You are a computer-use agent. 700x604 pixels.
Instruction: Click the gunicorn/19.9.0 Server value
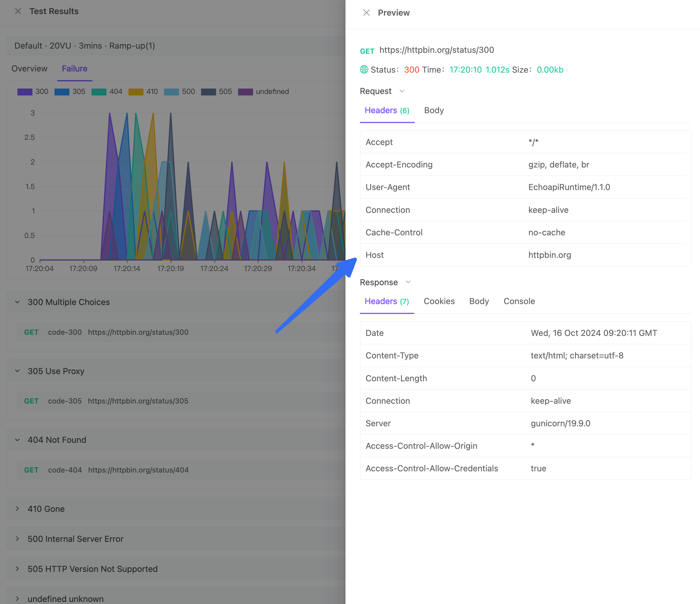[561, 423]
